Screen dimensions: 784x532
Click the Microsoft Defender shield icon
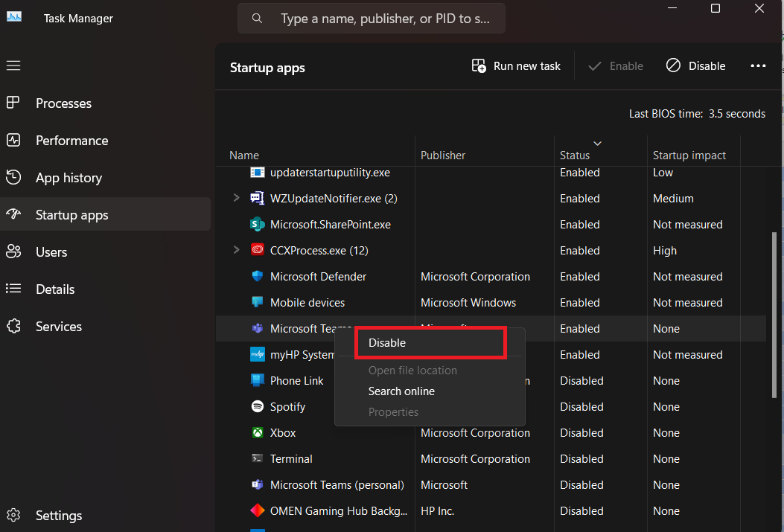[257, 276]
